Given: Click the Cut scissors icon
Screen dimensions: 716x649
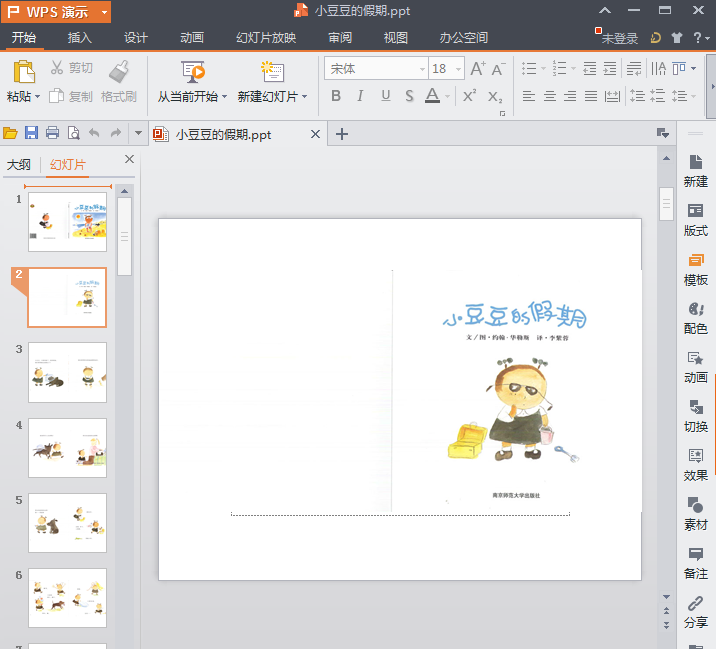Looking at the screenshot, I should point(57,68).
